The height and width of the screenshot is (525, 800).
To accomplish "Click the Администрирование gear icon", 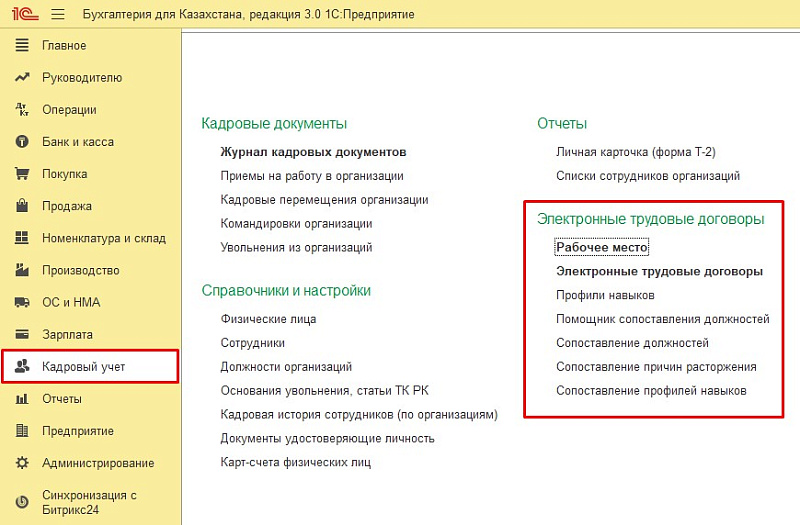I will pos(21,463).
